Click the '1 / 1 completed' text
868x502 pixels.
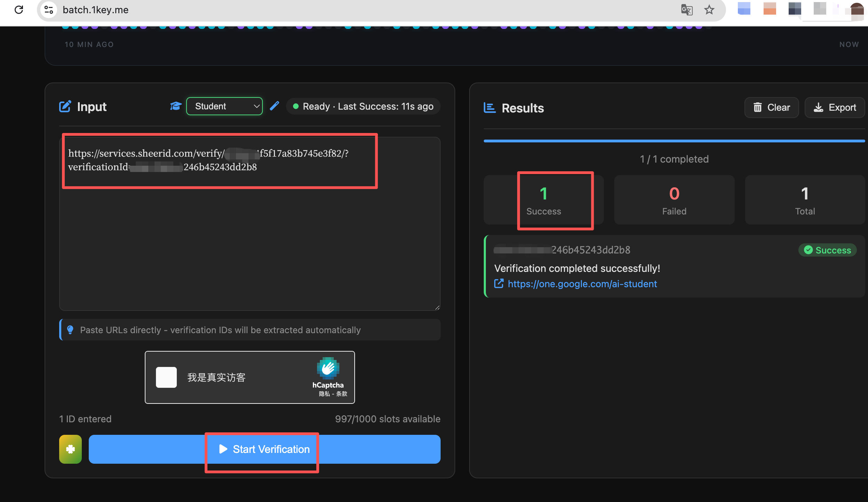674,159
